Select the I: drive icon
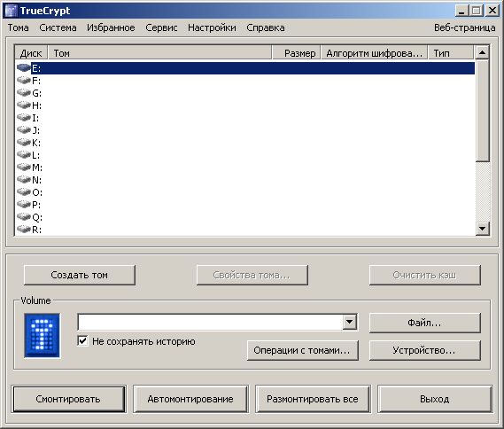The width and height of the screenshot is (504, 429). [x=23, y=117]
